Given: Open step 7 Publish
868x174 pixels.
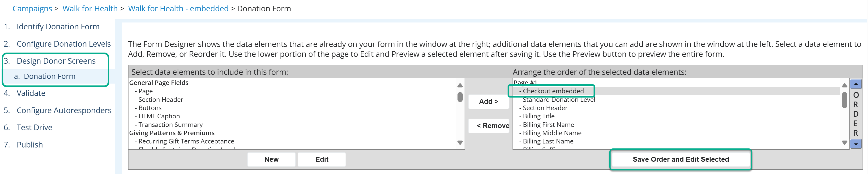Looking at the screenshot, I should 30,144.
